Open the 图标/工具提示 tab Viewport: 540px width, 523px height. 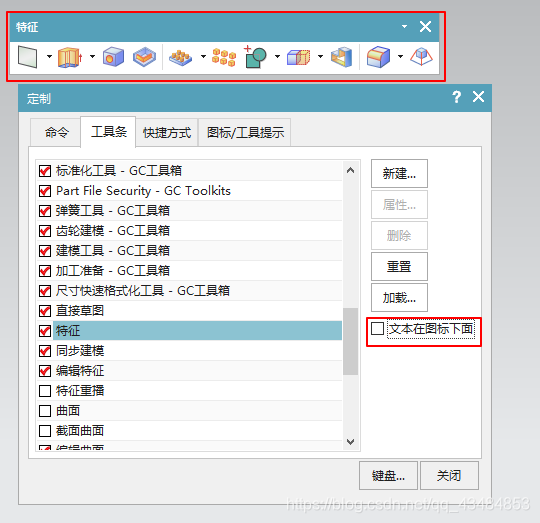coord(245,133)
